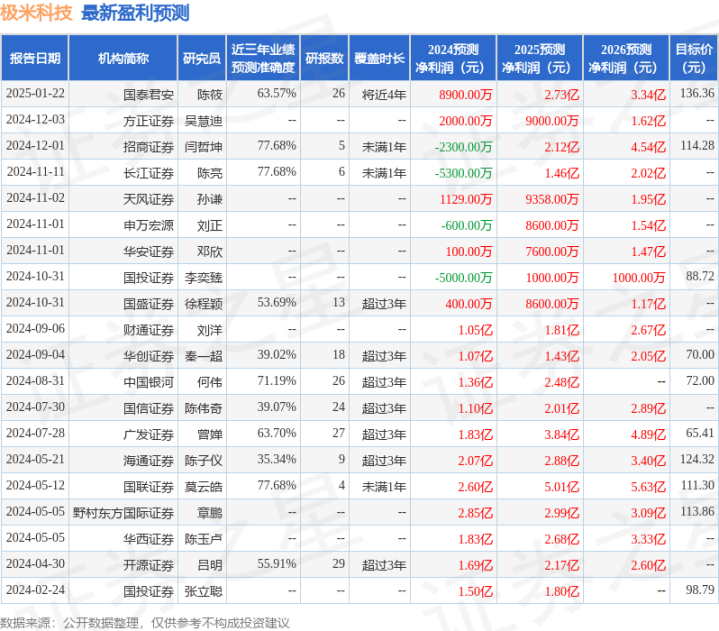Select institution 野村东方国际证券

[x=123, y=513]
